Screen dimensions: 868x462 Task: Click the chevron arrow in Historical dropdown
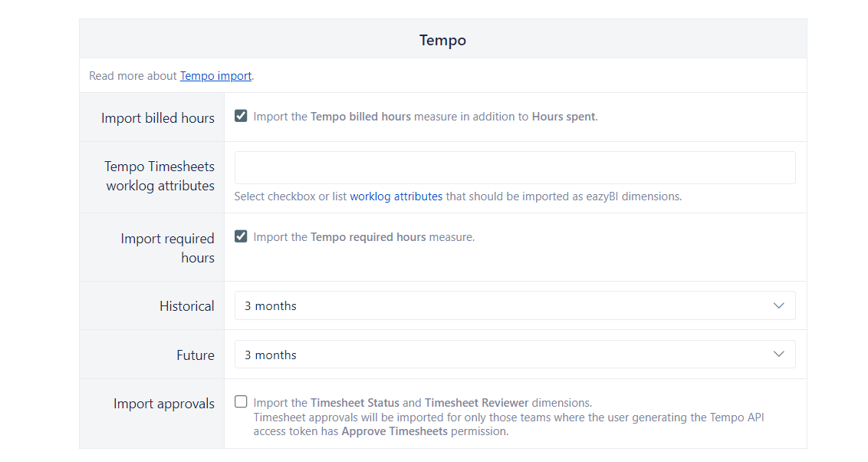pyautogui.click(x=779, y=305)
